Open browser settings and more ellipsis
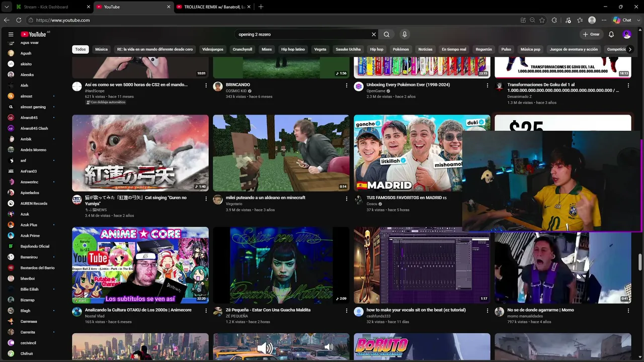 coord(603,20)
